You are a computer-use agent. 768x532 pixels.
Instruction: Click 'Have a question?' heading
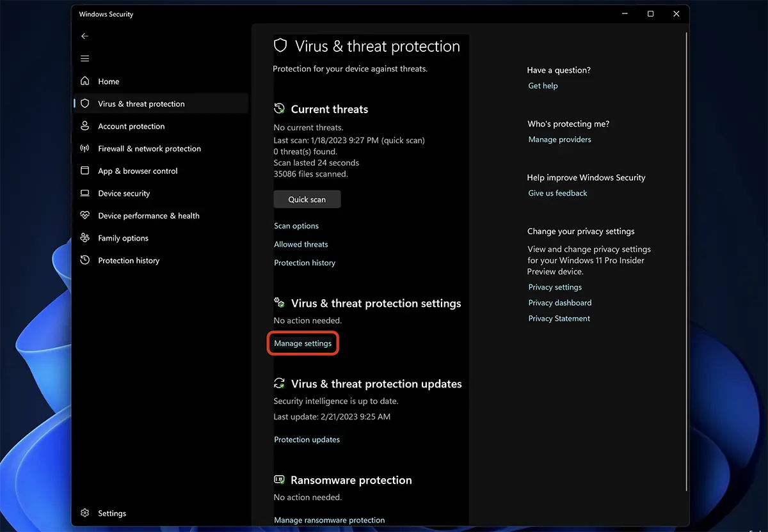559,70
